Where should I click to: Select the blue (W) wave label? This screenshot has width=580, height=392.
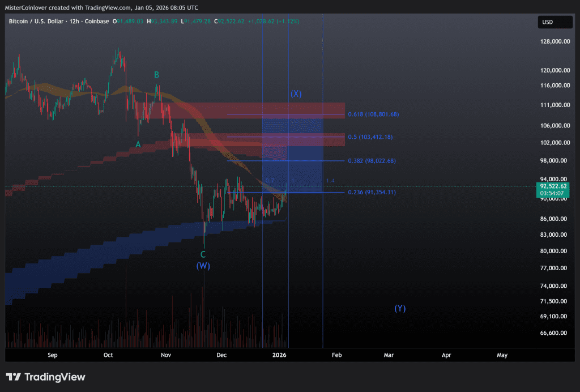(x=203, y=266)
